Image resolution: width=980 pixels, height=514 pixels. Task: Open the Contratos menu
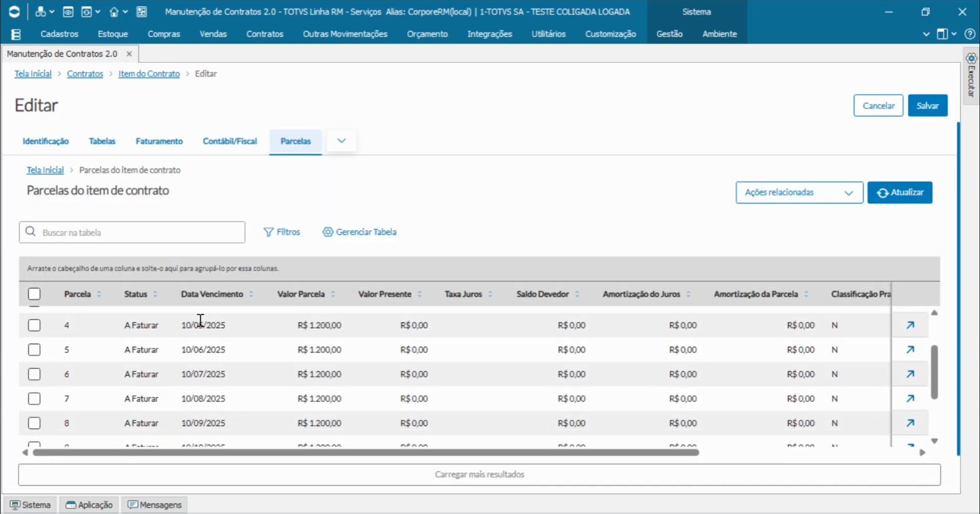point(265,34)
